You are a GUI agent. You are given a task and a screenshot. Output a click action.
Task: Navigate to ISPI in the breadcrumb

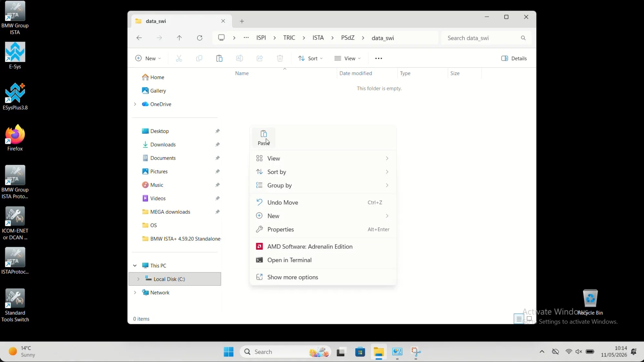click(261, 38)
